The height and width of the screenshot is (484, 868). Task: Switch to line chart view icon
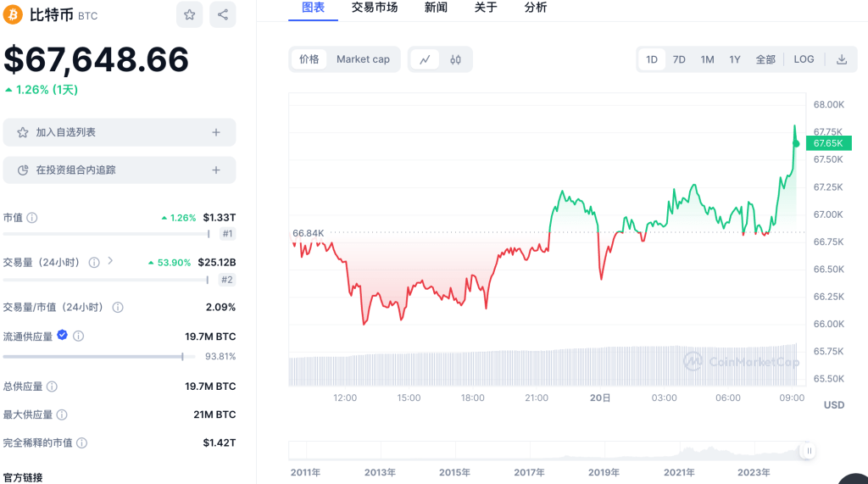click(426, 59)
